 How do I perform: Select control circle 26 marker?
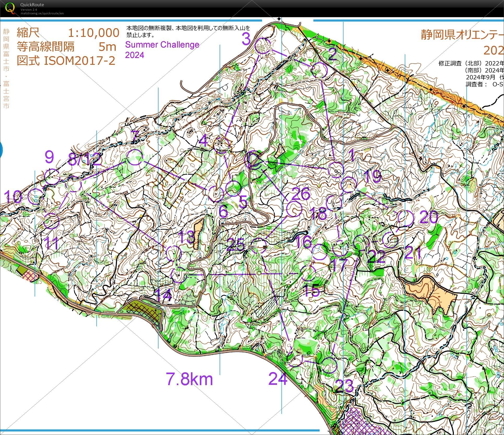[x=294, y=209]
